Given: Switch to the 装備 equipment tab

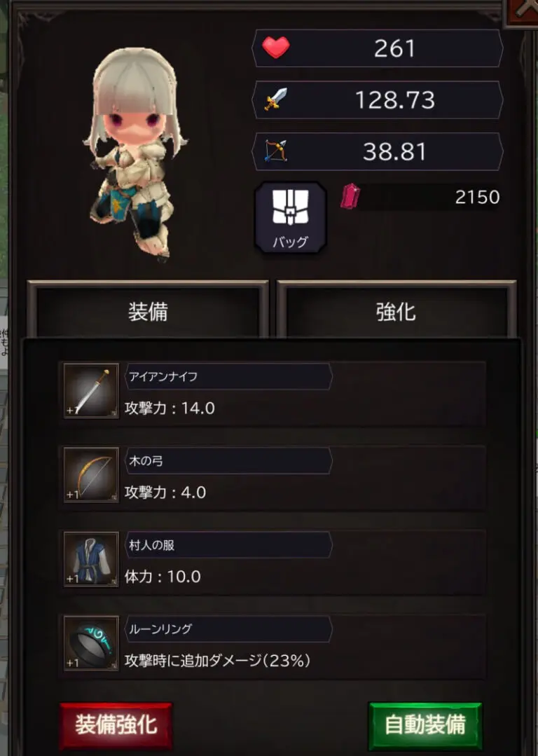Looking at the screenshot, I should pos(148,311).
